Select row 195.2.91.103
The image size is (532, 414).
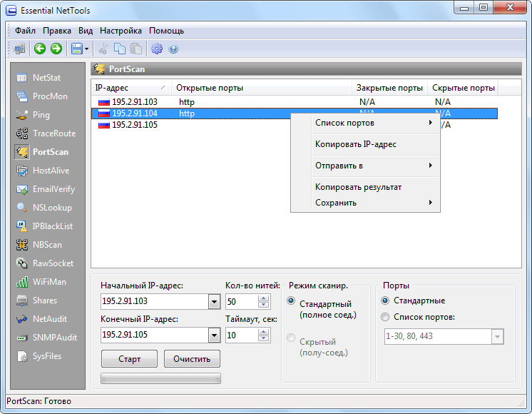point(294,102)
